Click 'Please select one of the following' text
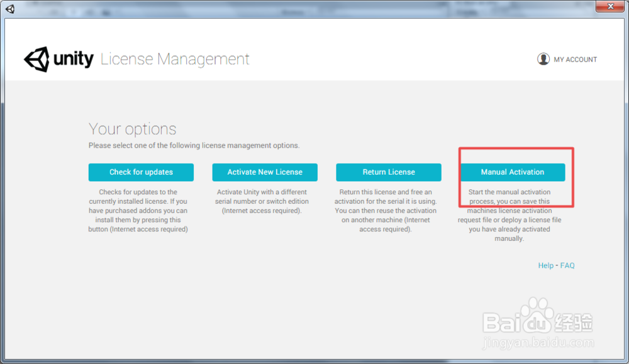Image resolution: width=629 pixels, height=364 pixels. point(194,145)
